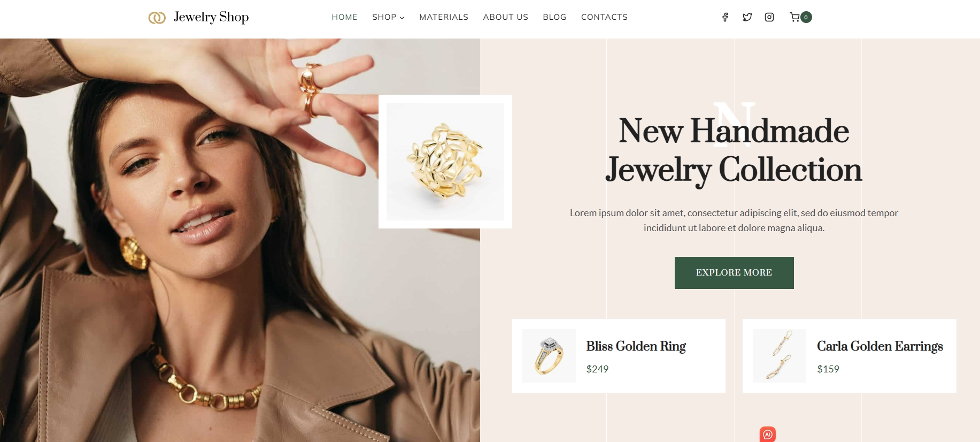This screenshot has width=980, height=442.
Task: Click the Jewelry Shop site title text
Action: tap(211, 17)
